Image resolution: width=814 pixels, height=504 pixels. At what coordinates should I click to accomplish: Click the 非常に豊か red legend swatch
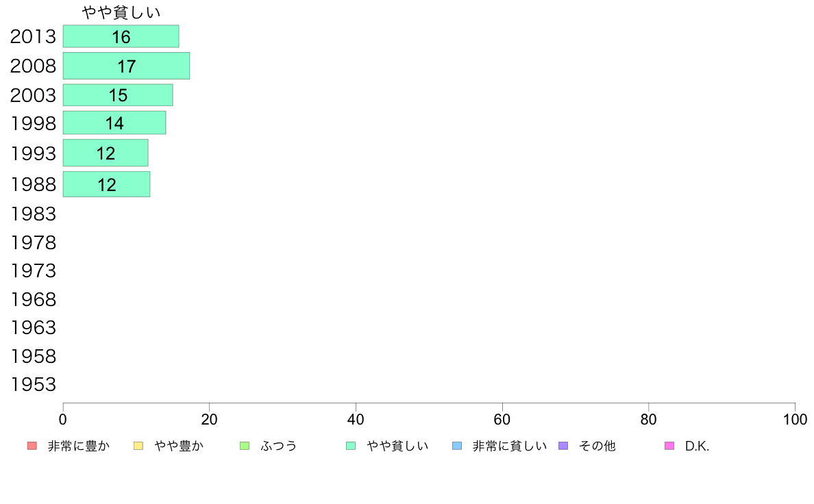pos(32,446)
